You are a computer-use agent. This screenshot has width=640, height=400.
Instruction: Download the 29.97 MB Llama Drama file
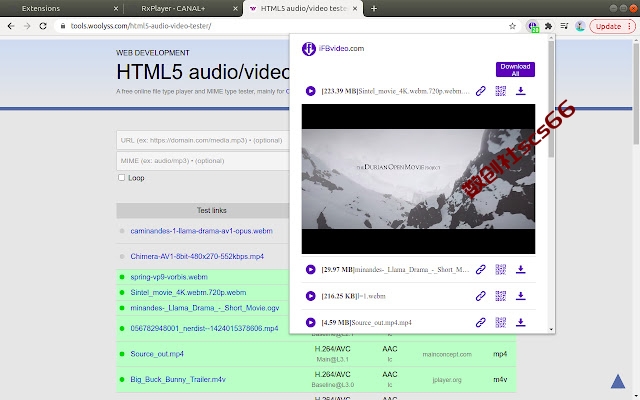point(520,269)
